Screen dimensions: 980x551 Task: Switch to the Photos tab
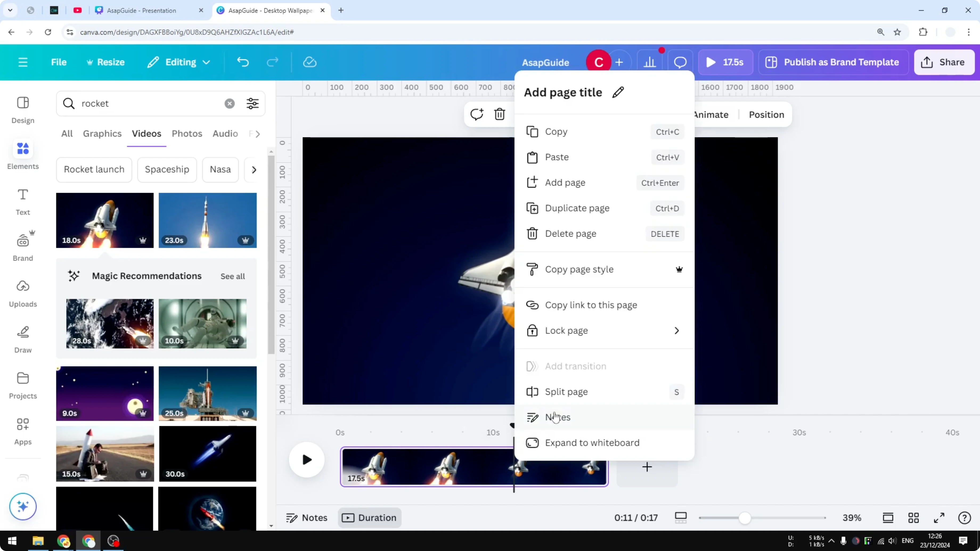click(187, 133)
